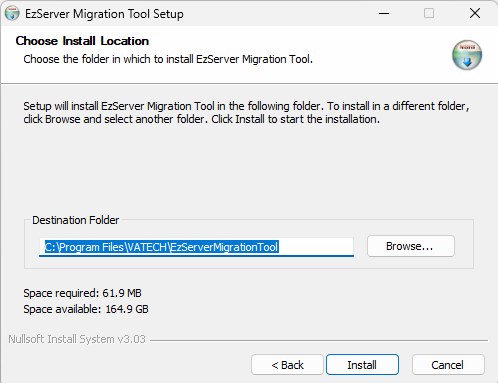This screenshot has width=498, height=383.
Task: Close the setup wizard window
Action: click(x=475, y=14)
